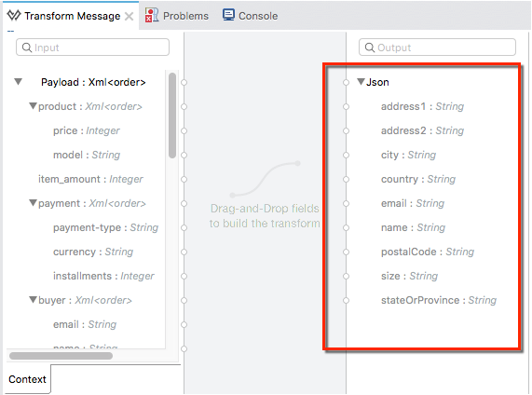Click the connector dot beside installments

[184, 276]
